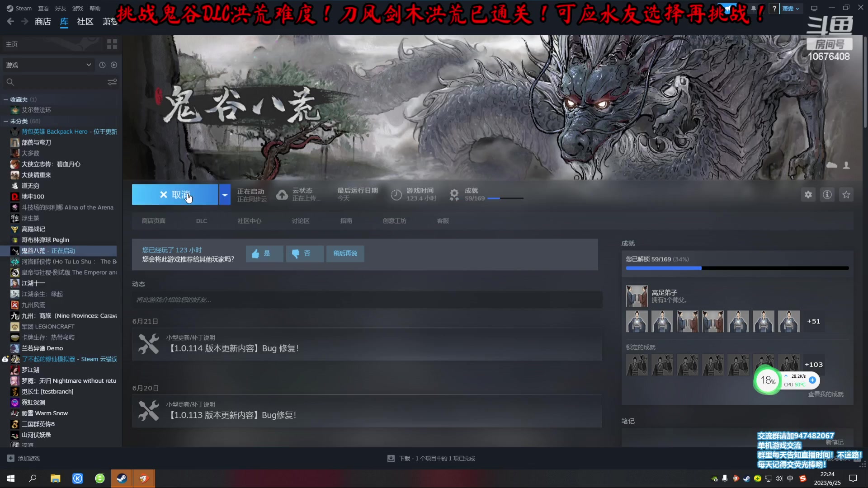Screen dimensions: 868x488
Task: Show +103 more locked achievements
Action: click(x=814, y=365)
